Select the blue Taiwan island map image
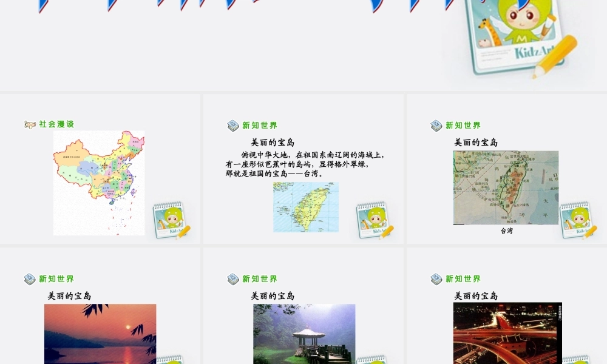Screen dimensions: 607x364 click(x=306, y=207)
